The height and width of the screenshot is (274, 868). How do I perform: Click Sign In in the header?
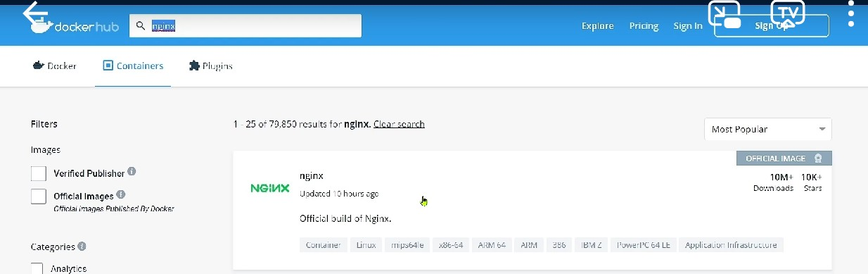688,26
